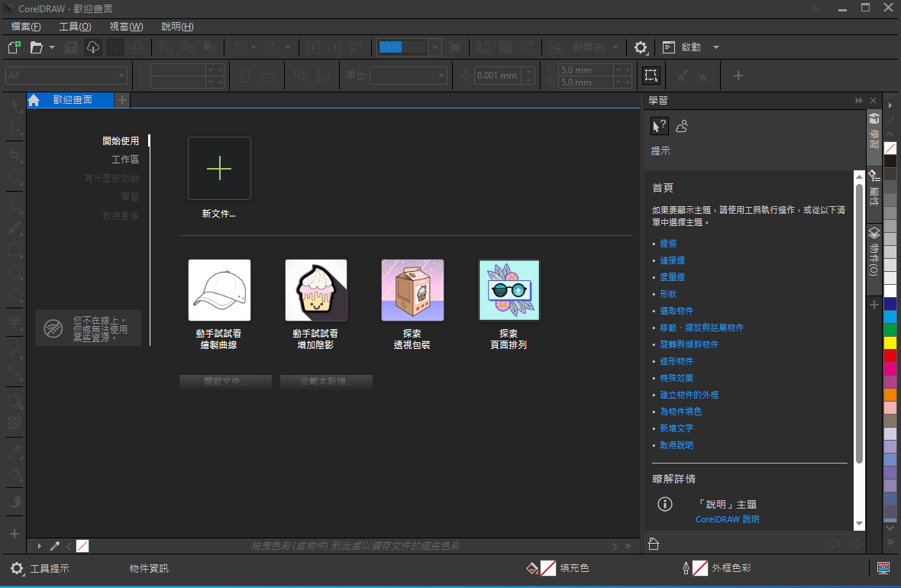Add a new tab next to 歡迎畫面
The height and width of the screenshot is (588, 901).
[x=122, y=101]
